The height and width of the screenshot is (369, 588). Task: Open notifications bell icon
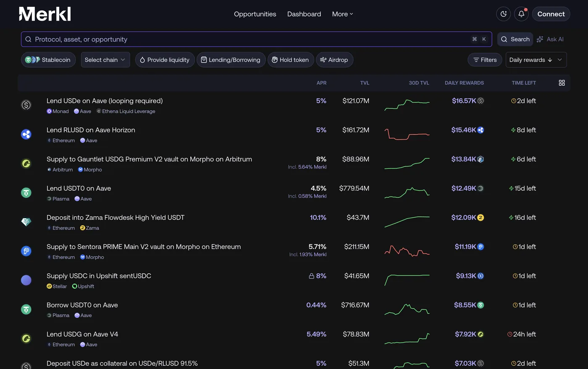(521, 14)
